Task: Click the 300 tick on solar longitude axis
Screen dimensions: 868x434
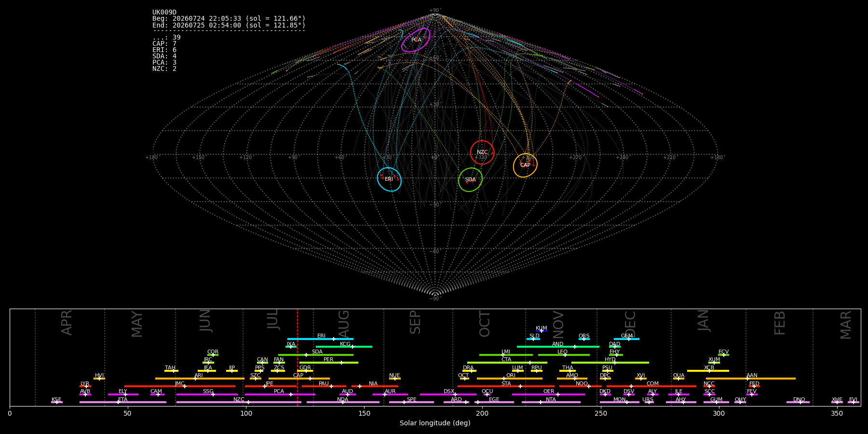Action: coord(719,414)
